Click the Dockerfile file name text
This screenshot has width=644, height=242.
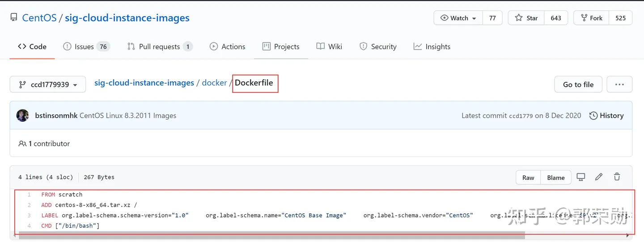click(254, 83)
